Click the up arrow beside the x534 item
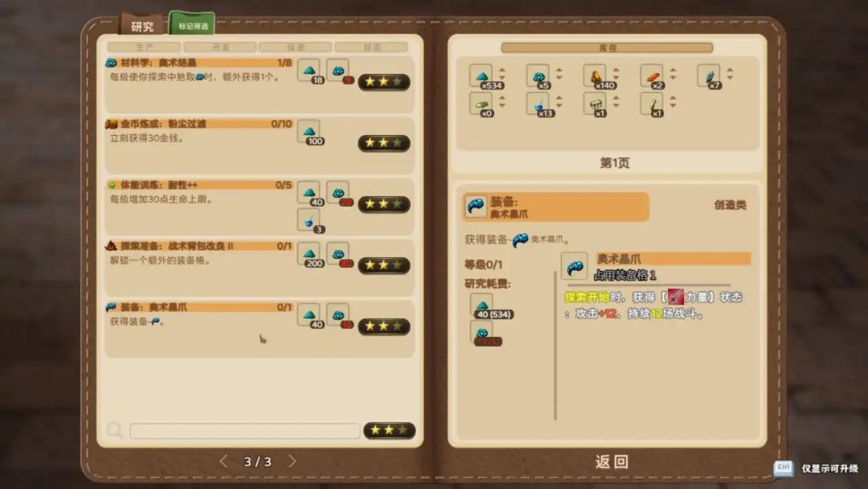The width and height of the screenshot is (868, 489). 502,70
